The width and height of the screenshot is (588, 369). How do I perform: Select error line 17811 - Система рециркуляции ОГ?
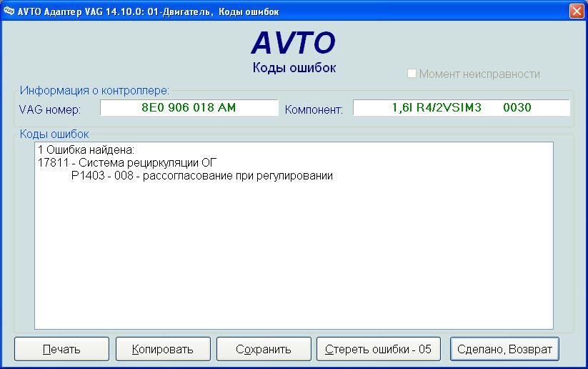(127, 163)
